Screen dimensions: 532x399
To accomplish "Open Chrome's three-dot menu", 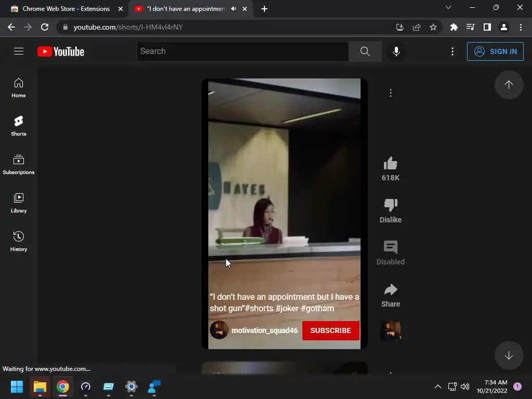I will tap(521, 27).
